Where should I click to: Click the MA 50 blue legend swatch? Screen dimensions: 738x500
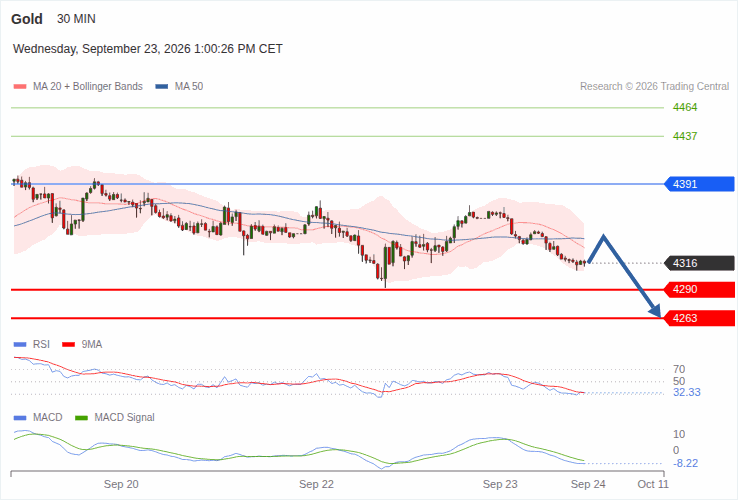pos(162,87)
